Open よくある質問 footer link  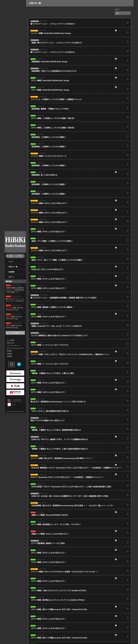11,340
